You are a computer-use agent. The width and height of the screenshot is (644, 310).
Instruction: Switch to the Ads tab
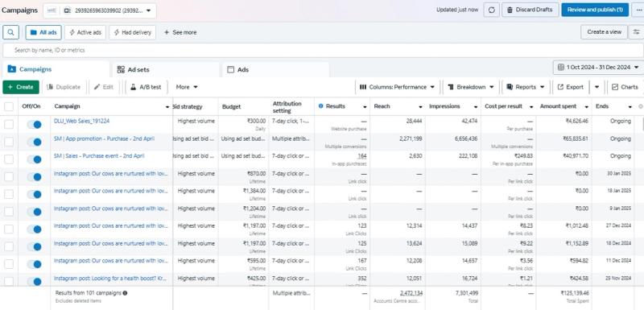click(275, 69)
